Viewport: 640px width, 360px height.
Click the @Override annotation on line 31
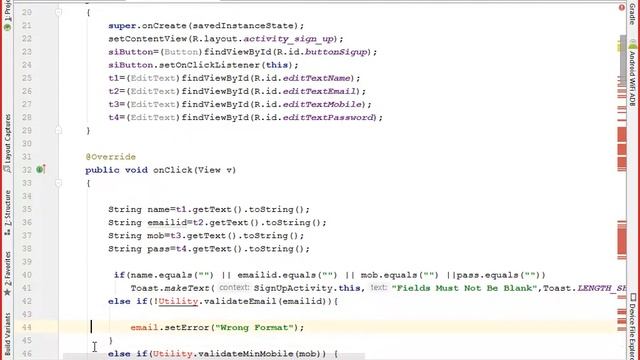[x=111, y=157]
